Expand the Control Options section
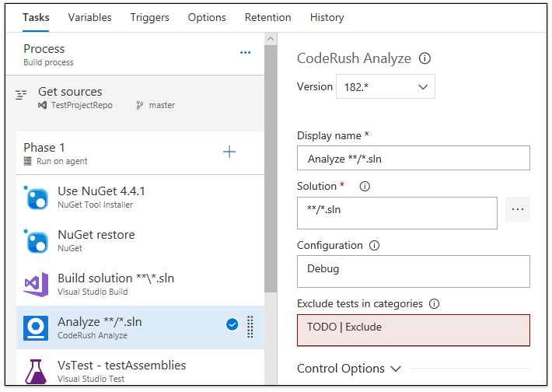This screenshot has height=392, width=552. (349, 369)
